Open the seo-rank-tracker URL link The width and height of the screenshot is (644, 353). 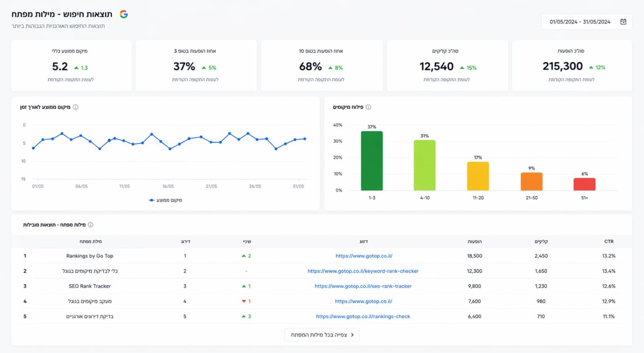click(x=363, y=286)
